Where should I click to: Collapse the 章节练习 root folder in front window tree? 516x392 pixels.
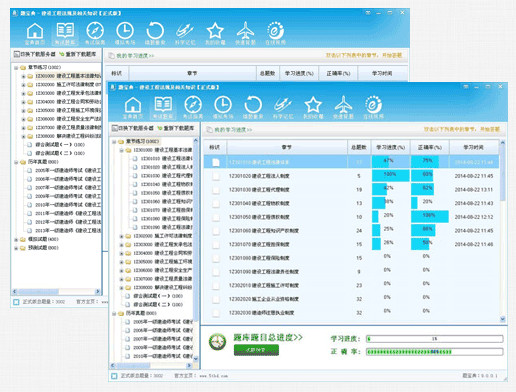114,142
